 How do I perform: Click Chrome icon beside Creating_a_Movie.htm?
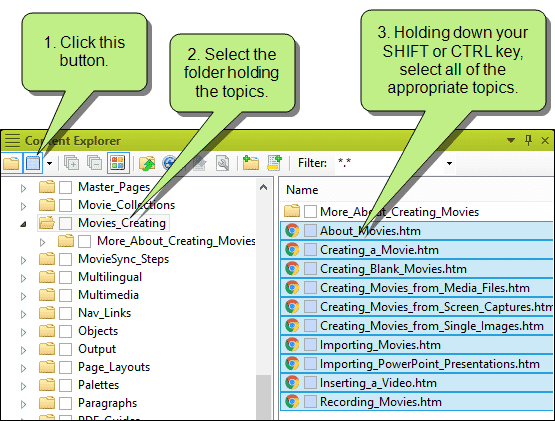pos(292,250)
